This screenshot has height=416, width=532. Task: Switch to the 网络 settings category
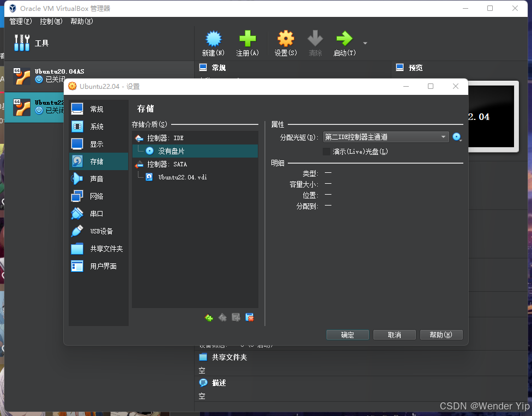coord(99,196)
